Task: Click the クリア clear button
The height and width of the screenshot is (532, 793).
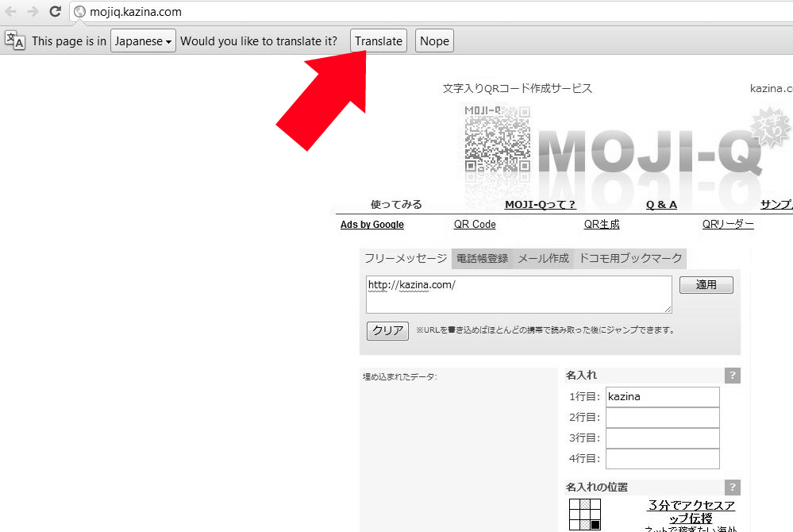Action: pyautogui.click(x=387, y=330)
